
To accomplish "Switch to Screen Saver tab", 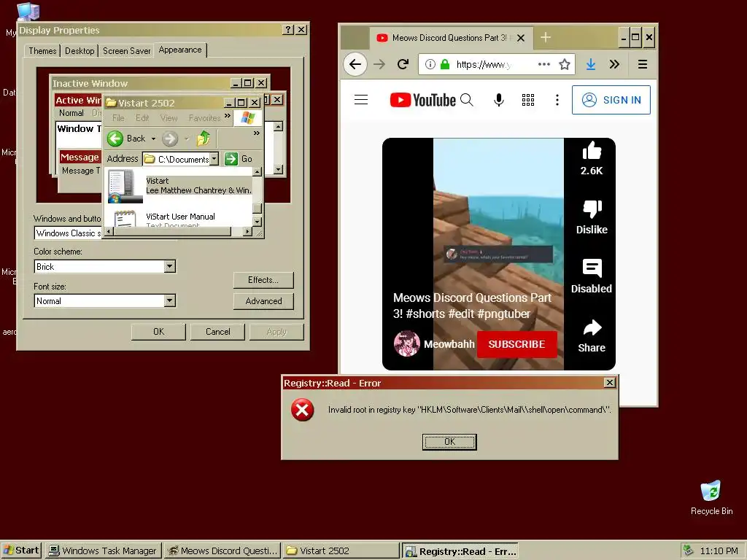I will click(x=126, y=50).
